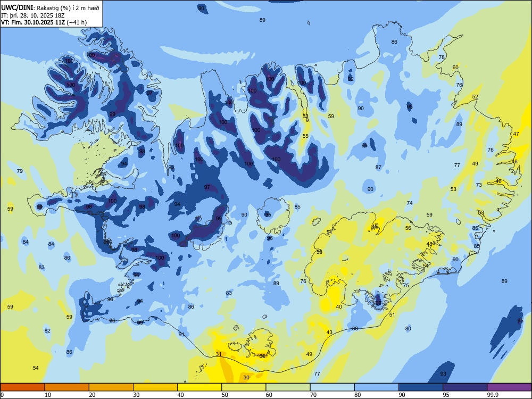Click the '95' legend scale label
Image resolution: width=532 pixels, height=399 pixels.
point(446,395)
